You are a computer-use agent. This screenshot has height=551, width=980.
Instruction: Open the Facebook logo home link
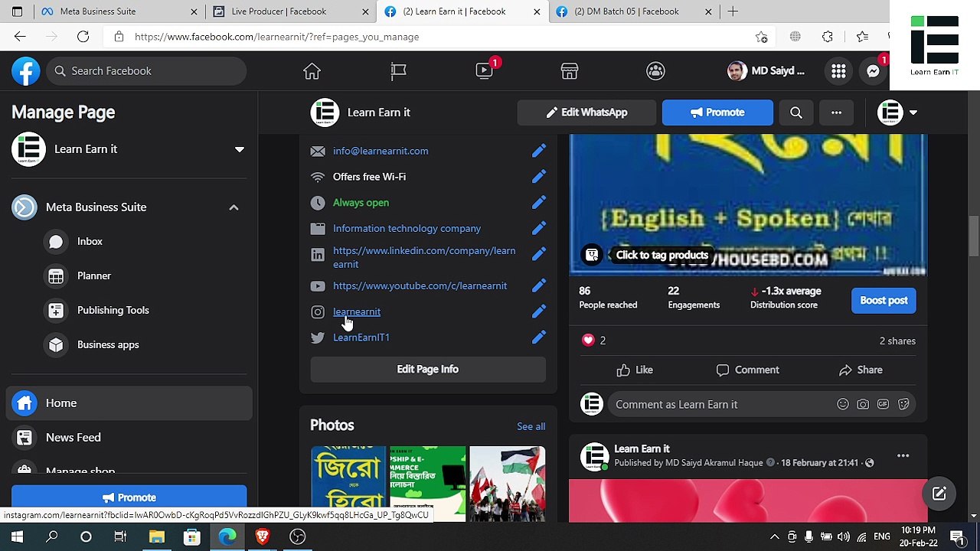[x=25, y=71]
